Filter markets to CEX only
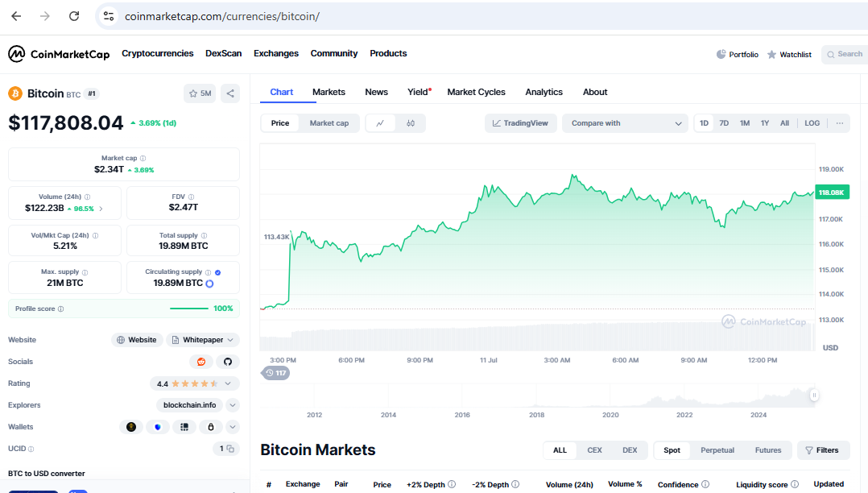The height and width of the screenshot is (493, 868). pyautogui.click(x=594, y=450)
